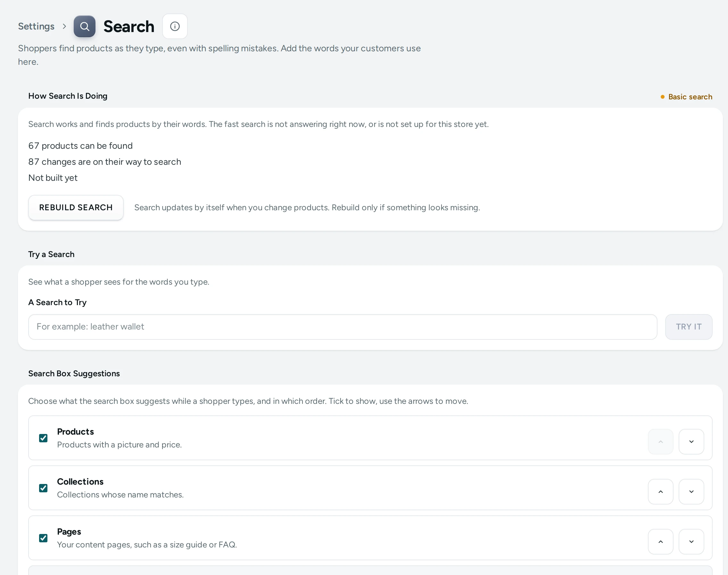The width and height of the screenshot is (728, 575).
Task: Click the Try It button
Action: coord(689,327)
